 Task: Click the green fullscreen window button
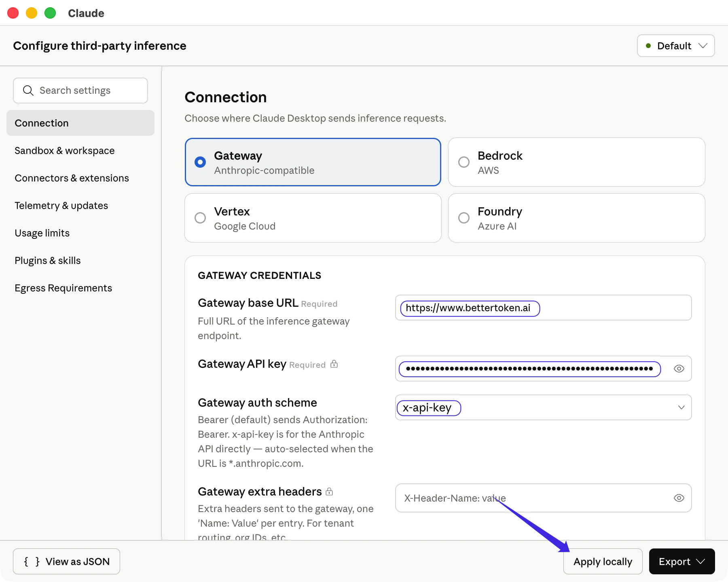tap(50, 13)
